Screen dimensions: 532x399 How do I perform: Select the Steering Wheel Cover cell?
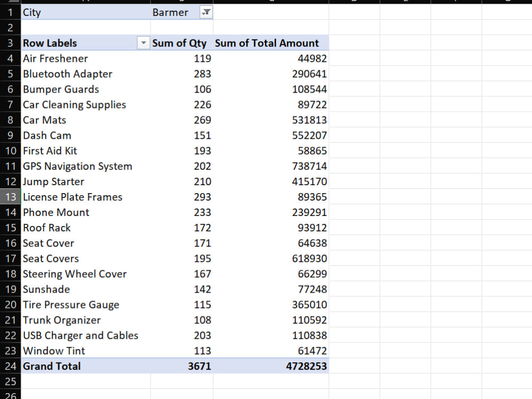(x=86, y=274)
